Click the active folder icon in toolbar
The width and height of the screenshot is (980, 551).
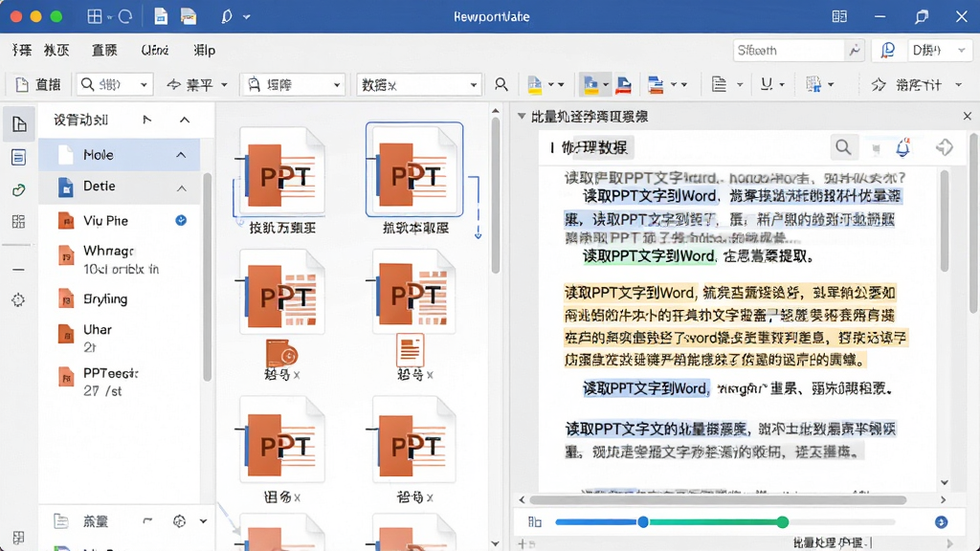coord(590,84)
